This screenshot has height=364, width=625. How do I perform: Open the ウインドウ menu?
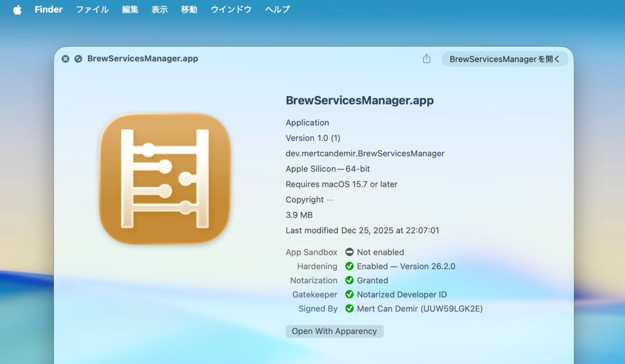tap(230, 9)
